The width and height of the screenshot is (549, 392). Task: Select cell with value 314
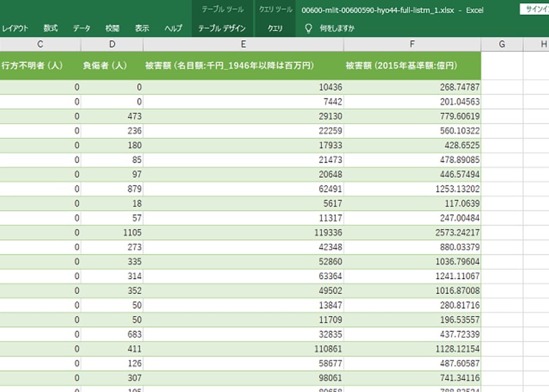112,276
